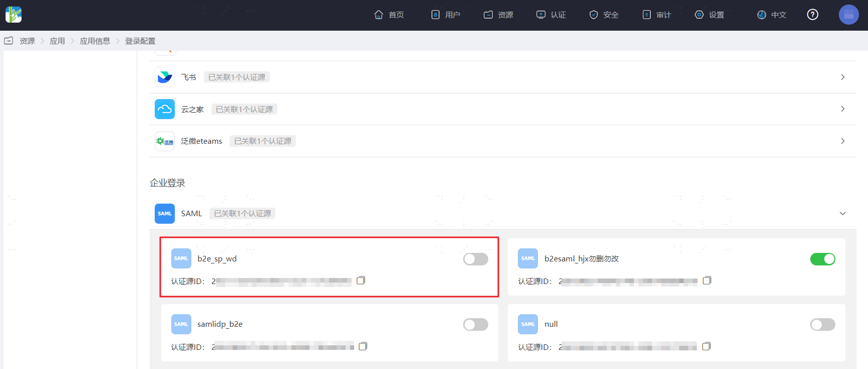The height and width of the screenshot is (369, 868).
Task: Click the 云之家 cloud logo icon
Action: tap(165, 109)
